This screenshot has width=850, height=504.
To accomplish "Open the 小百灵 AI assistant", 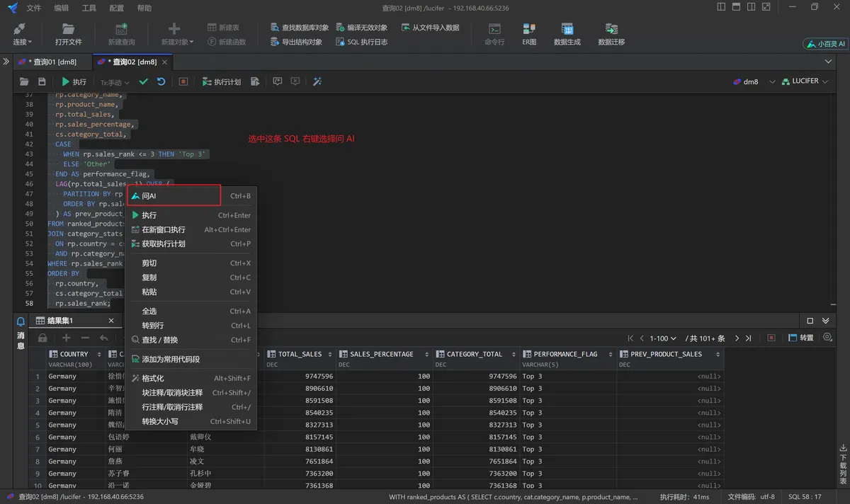I will [x=825, y=44].
